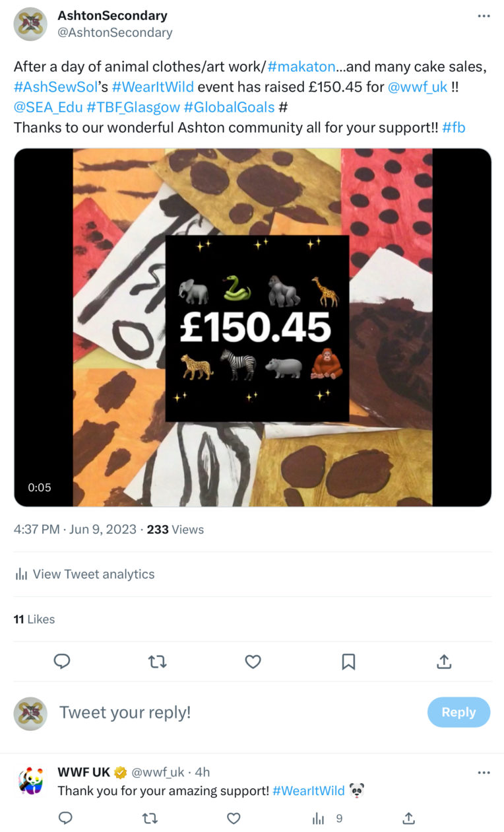Open the main tweet's three-dot more menu
The height and width of the screenshot is (832, 504).
tap(484, 16)
